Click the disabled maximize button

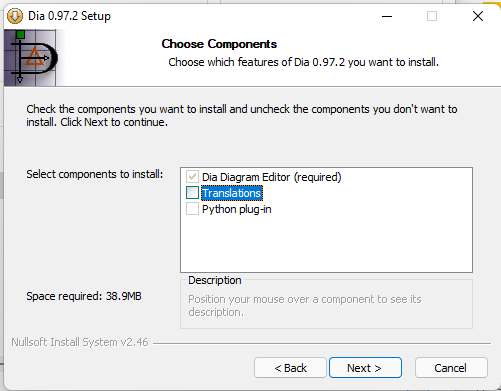point(432,16)
